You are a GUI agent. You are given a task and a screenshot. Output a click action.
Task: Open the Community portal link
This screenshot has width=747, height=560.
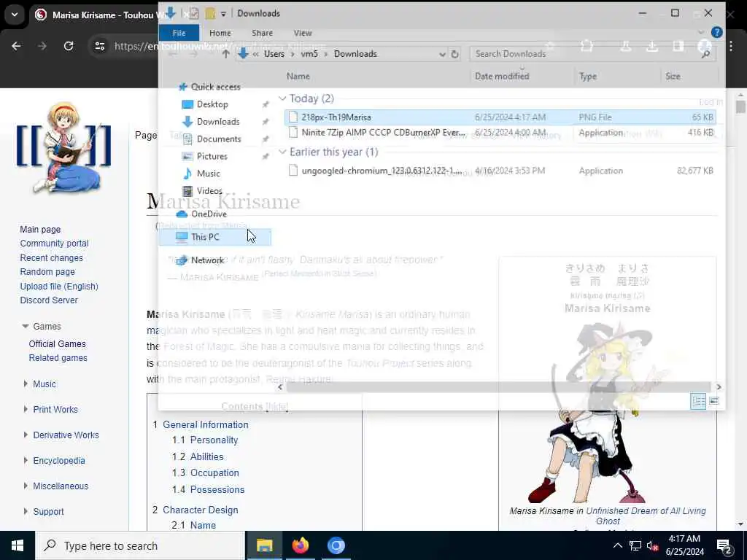[54, 244]
